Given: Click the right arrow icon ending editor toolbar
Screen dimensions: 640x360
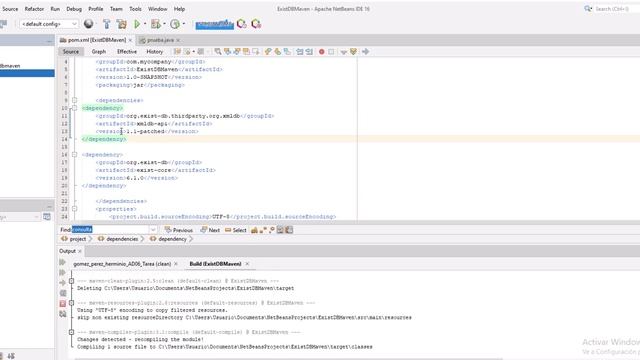Looking at the screenshot, I should (x=366, y=52).
